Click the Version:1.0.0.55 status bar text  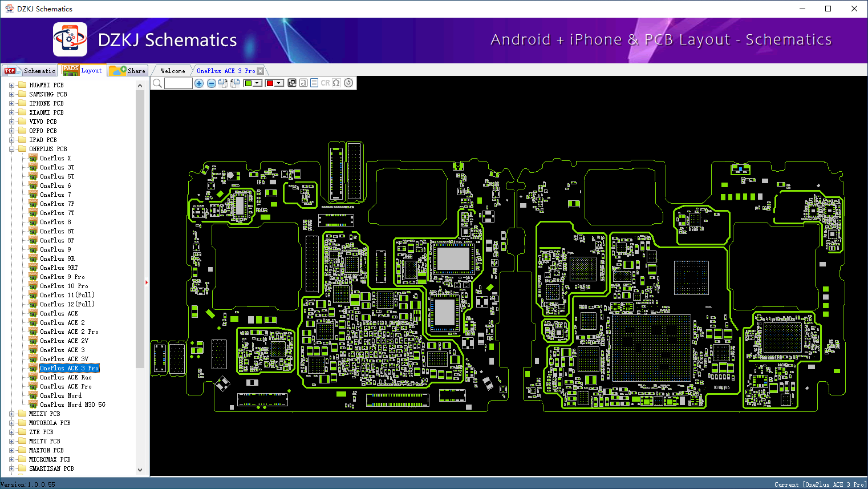point(28,484)
